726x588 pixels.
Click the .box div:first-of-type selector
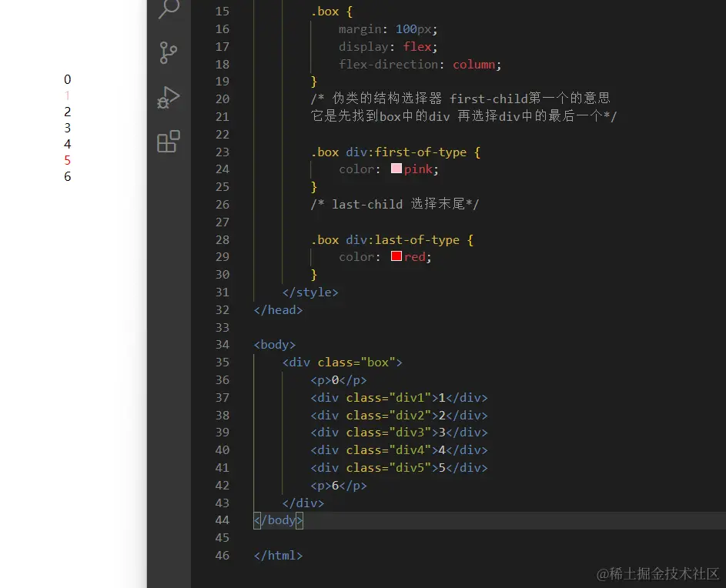[389, 152]
